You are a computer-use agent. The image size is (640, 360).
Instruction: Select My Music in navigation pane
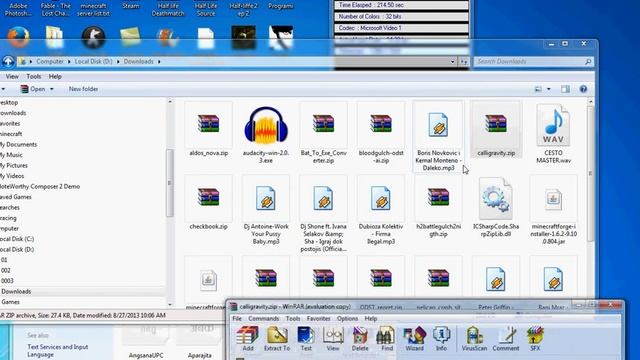click(11, 155)
